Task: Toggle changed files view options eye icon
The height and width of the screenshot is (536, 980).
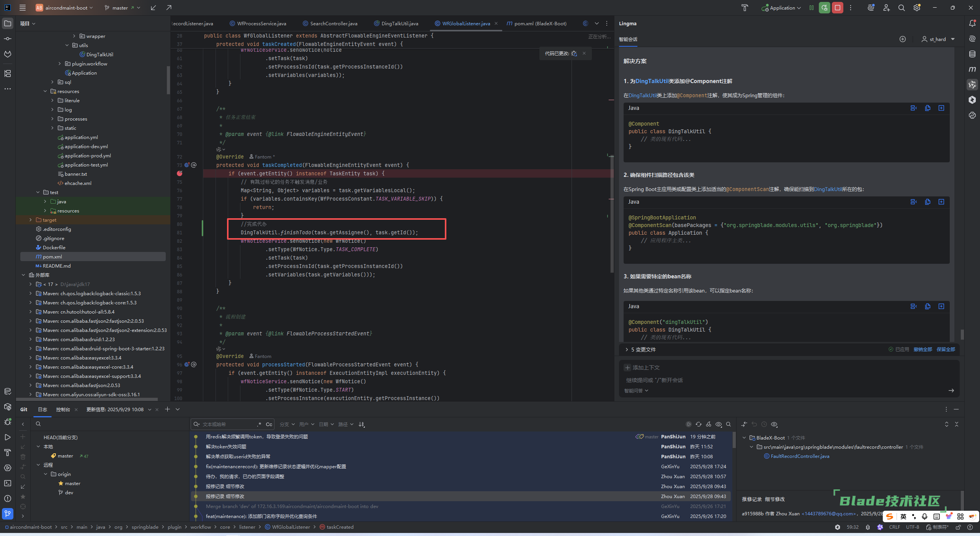Action: pos(774,424)
